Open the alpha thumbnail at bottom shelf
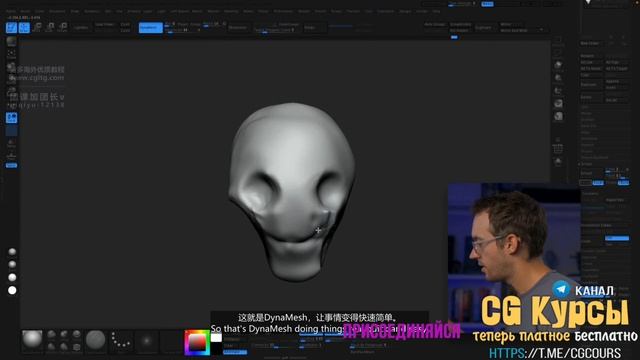The height and width of the screenshot is (360, 640). pos(147,340)
